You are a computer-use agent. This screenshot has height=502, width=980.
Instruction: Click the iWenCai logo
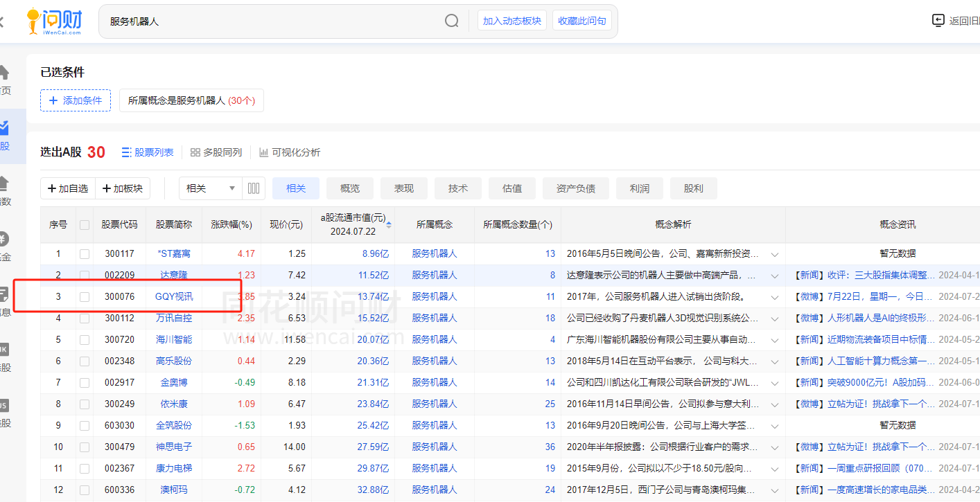click(x=55, y=21)
